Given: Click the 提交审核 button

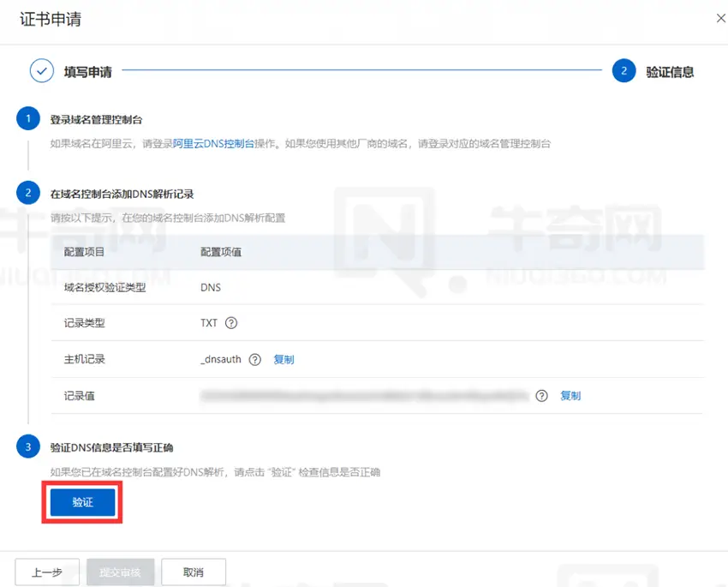Looking at the screenshot, I should (x=120, y=572).
